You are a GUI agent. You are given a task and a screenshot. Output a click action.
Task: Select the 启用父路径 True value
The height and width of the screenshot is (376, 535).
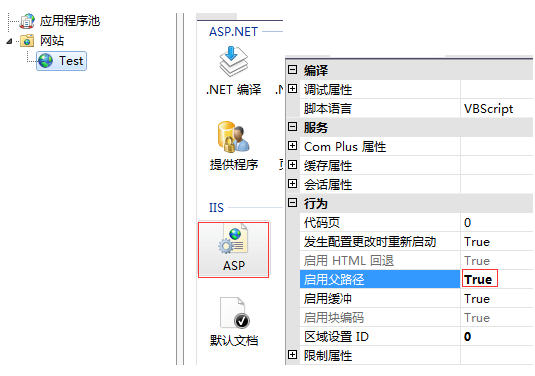479,279
